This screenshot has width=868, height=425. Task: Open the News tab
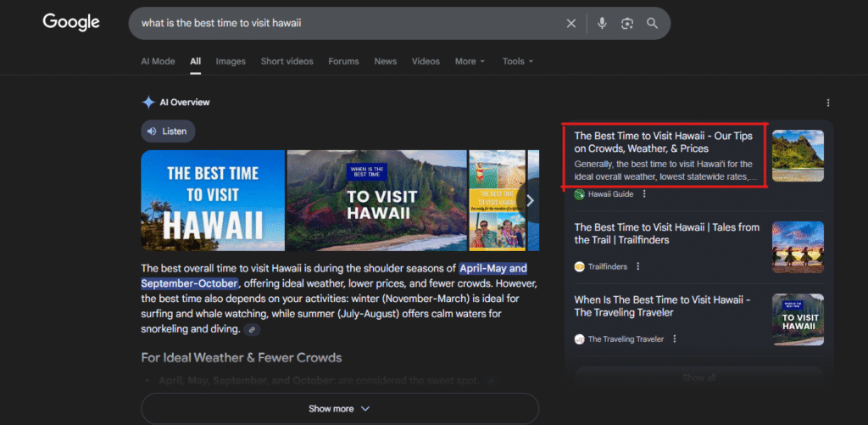[386, 62]
